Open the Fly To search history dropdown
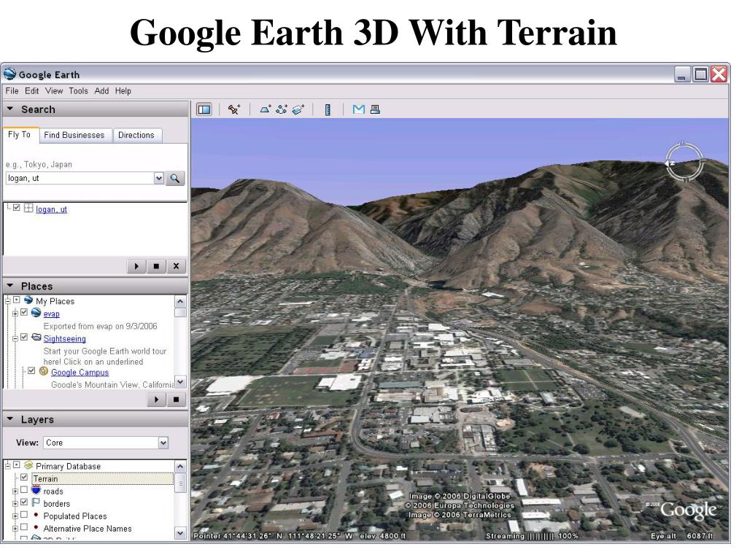 point(158,178)
